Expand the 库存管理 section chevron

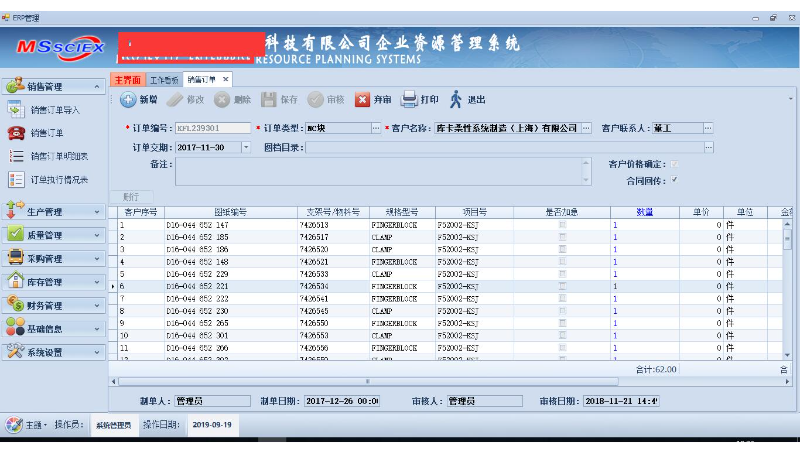point(97,282)
